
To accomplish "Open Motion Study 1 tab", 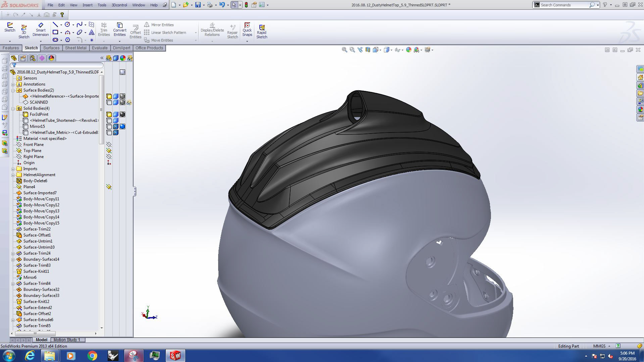I will (67, 340).
